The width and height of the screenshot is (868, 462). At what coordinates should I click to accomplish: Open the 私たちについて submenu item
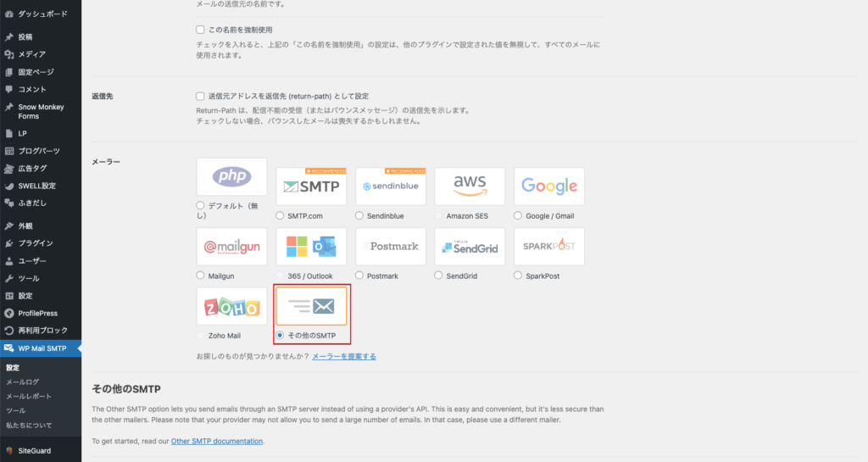[x=29, y=425]
